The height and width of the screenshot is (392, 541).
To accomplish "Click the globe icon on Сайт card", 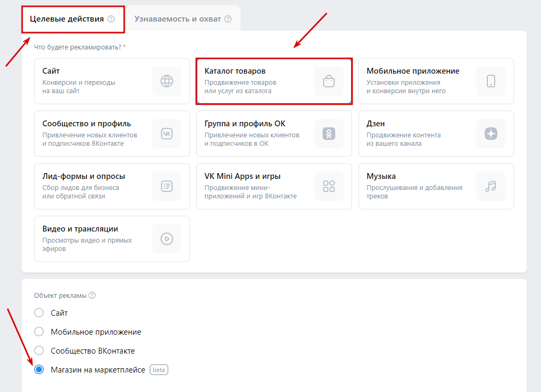I will tap(167, 81).
